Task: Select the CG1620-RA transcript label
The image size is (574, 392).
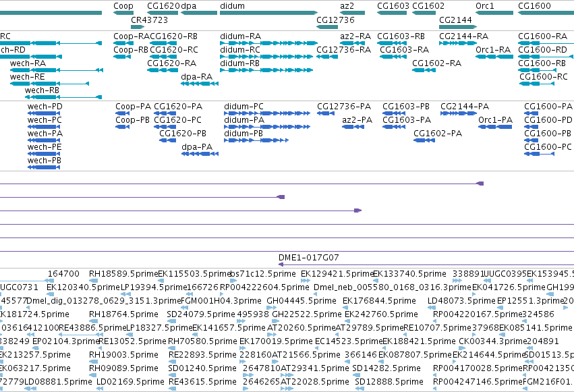Action: tap(172, 63)
